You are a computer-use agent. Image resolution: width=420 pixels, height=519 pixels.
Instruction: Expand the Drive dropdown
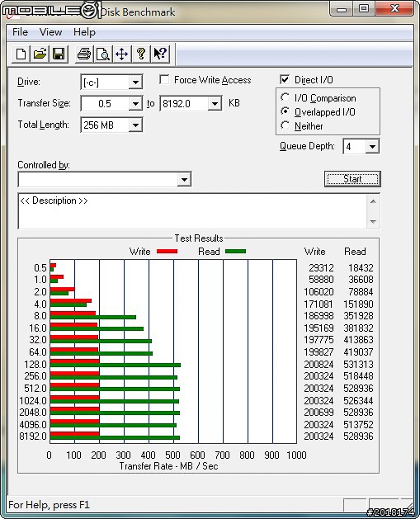coord(135,82)
